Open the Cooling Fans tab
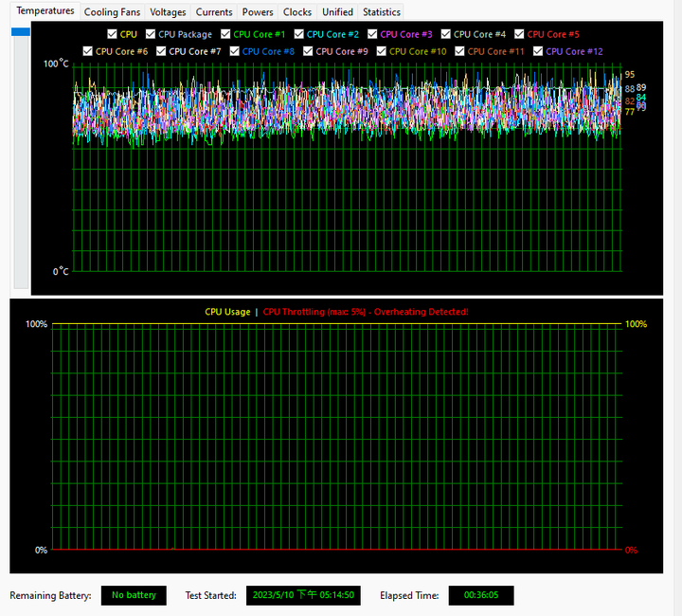The height and width of the screenshot is (616, 682). coord(112,12)
